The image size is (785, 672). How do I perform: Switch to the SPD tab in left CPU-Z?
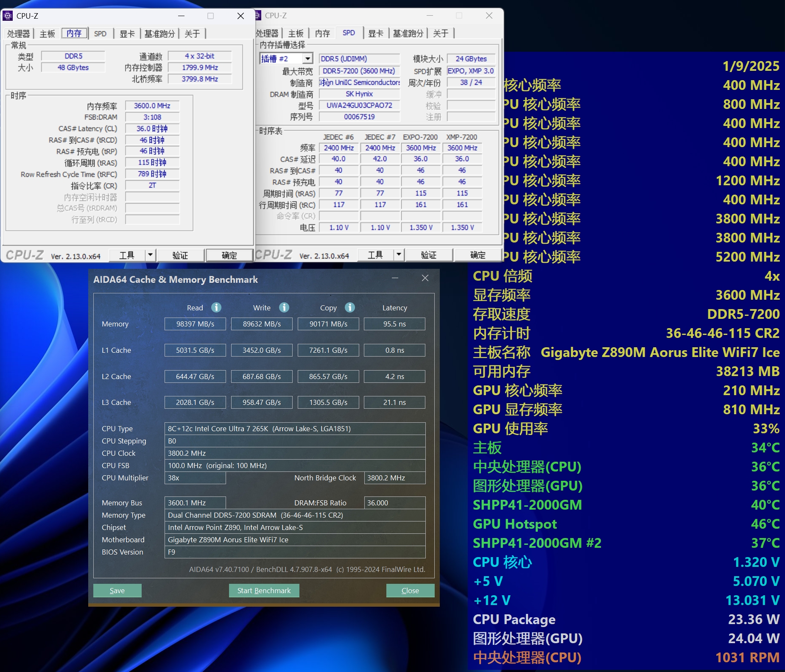[x=100, y=33]
